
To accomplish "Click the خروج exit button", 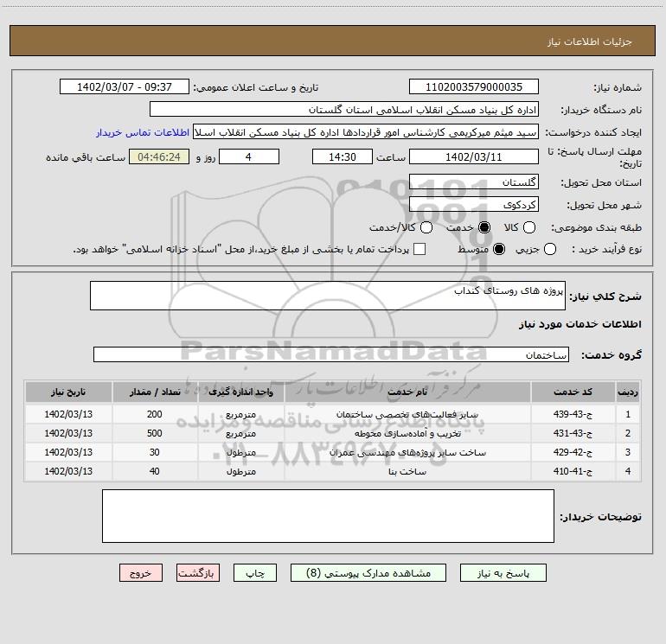I will 141,573.
